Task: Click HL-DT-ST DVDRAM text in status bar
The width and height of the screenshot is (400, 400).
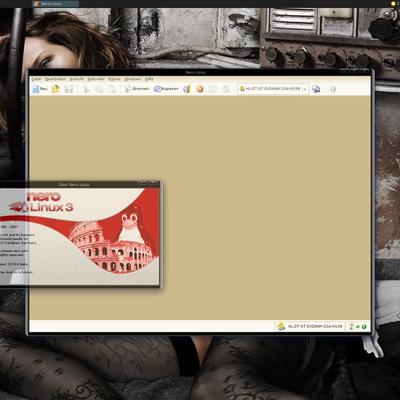Action: 315,326
